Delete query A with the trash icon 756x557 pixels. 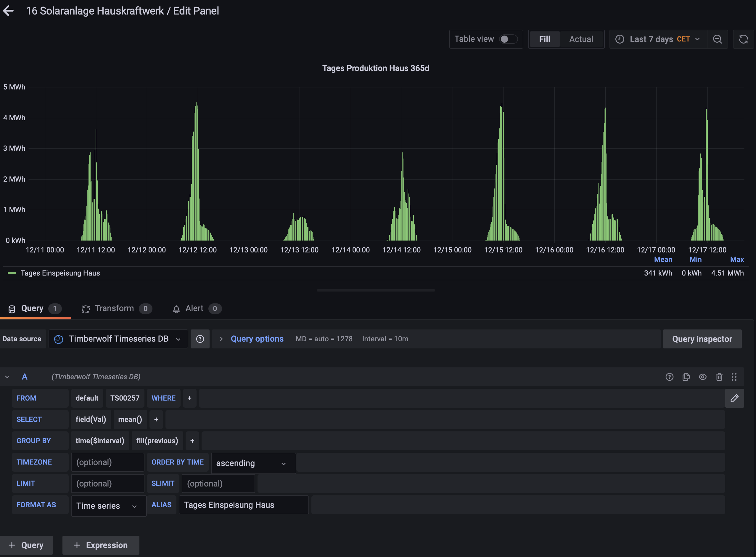719,377
